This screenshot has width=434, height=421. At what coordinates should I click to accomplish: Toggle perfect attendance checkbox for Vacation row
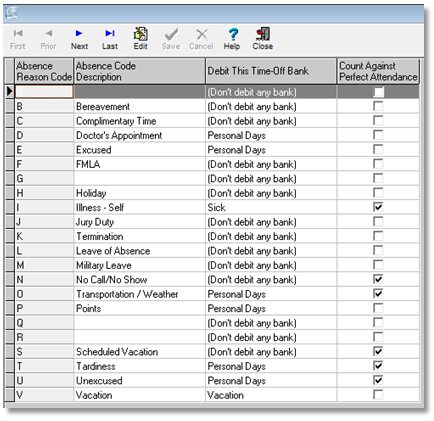pos(378,395)
